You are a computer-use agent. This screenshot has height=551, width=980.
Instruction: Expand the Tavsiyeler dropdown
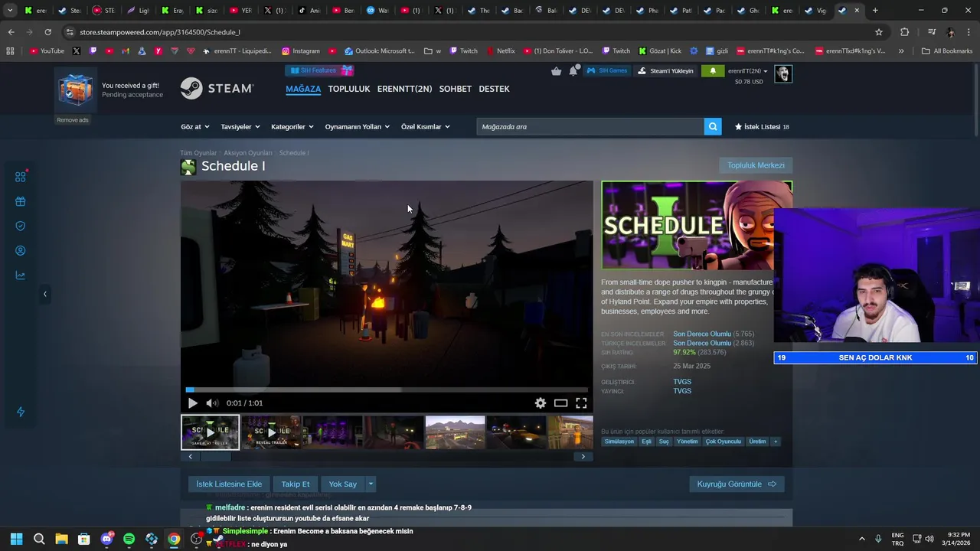tap(240, 127)
